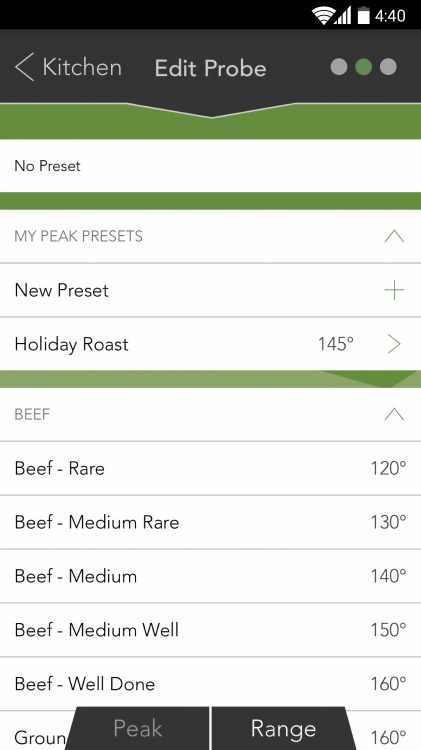Select the No Preset option
The image size is (421, 750).
pos(210,166)
